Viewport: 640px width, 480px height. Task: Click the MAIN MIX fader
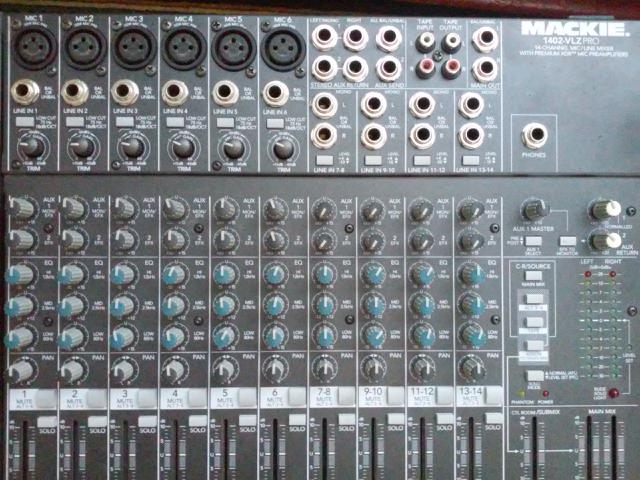coord(598,445)
